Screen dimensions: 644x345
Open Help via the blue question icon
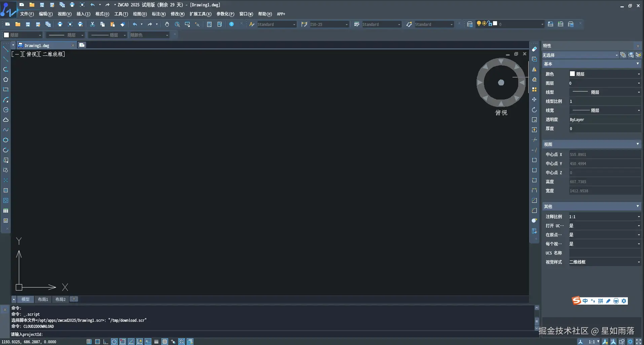pyautogui.click(x=232, y=24)
